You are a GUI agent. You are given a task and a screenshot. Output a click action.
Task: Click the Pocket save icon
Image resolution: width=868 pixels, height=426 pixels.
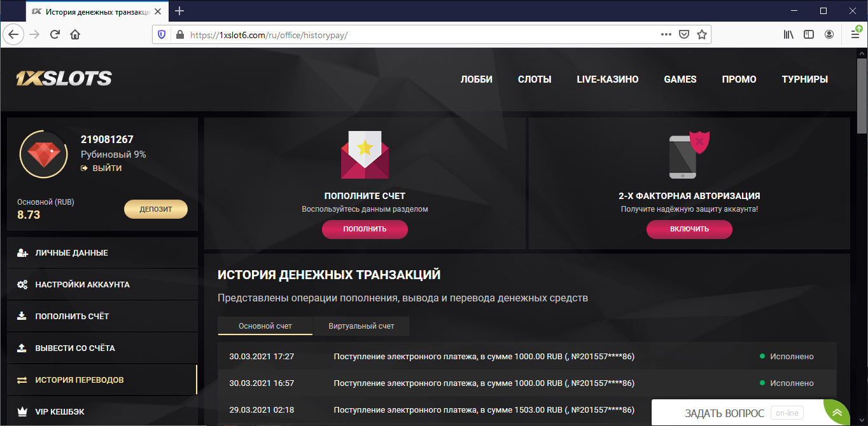(684, 34)
